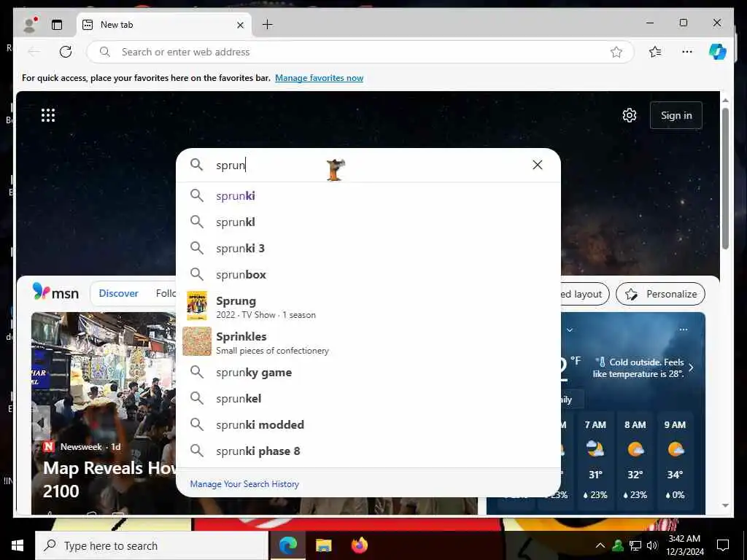
Task: Click the 9 AM forecast column
Action: click(675, 459)
